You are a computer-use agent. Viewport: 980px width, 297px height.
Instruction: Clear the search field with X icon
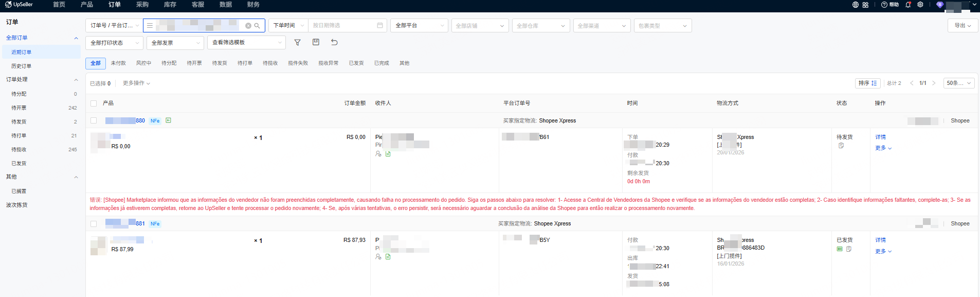coord(248,26)
